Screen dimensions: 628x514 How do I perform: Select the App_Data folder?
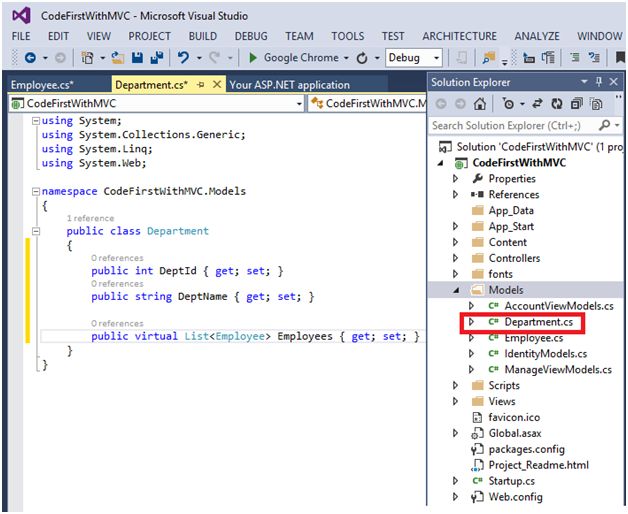click(x=511, y=211)
